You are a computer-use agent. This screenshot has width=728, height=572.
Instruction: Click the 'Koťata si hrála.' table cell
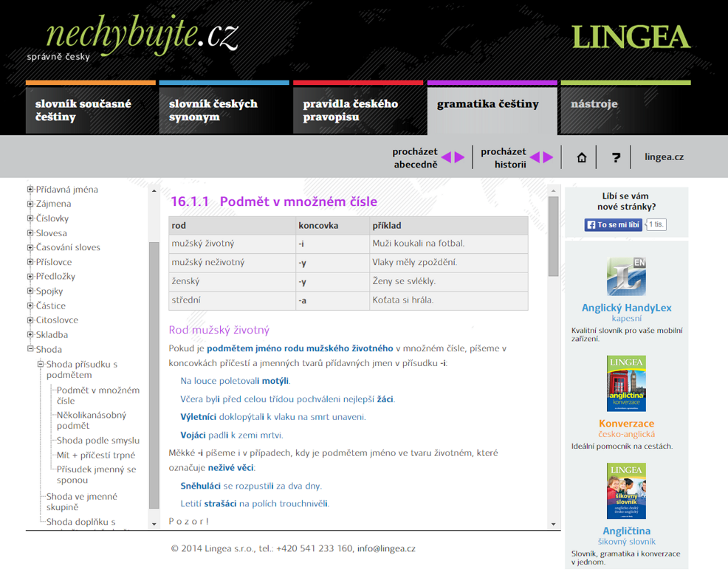point(448,300)
